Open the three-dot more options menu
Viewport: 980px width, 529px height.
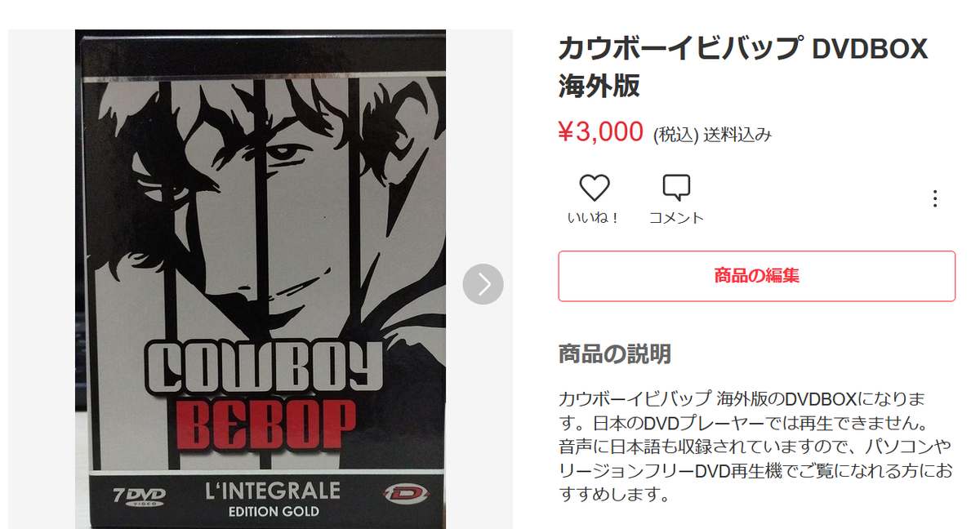[935, 198]
